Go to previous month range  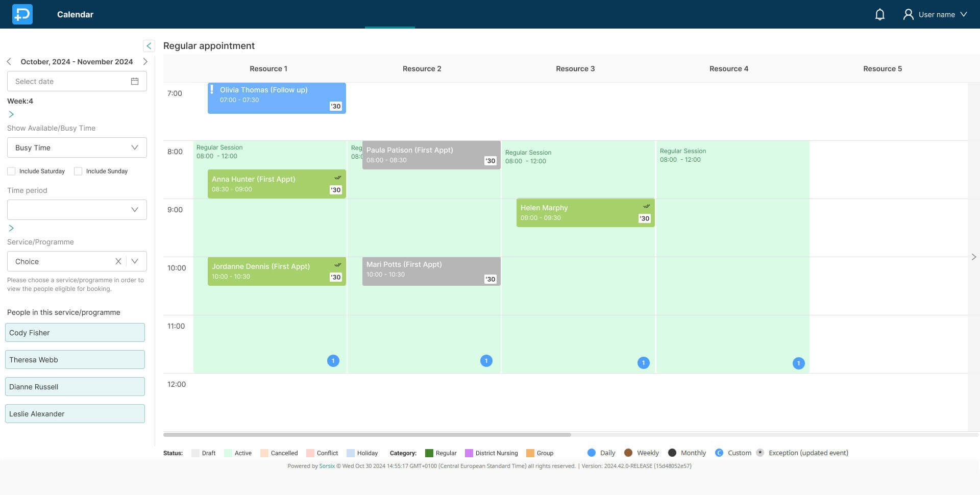click(9, 62)
